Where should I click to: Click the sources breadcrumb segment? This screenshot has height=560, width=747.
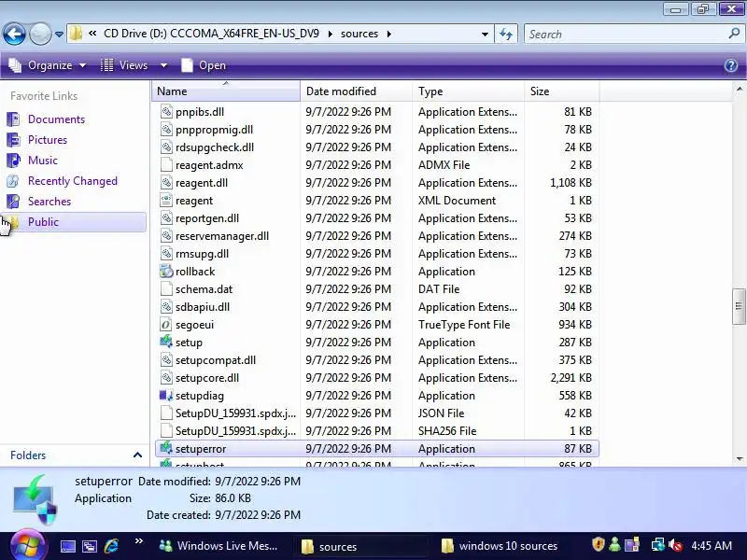pyautogui.click(x=359, y=34)
